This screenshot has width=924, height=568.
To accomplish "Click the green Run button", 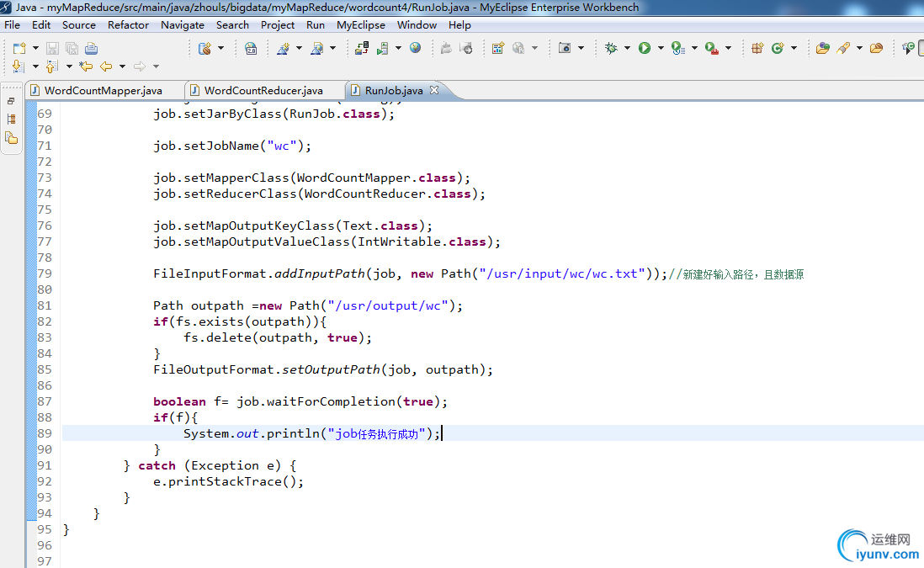I will click(x=645, y=48).
